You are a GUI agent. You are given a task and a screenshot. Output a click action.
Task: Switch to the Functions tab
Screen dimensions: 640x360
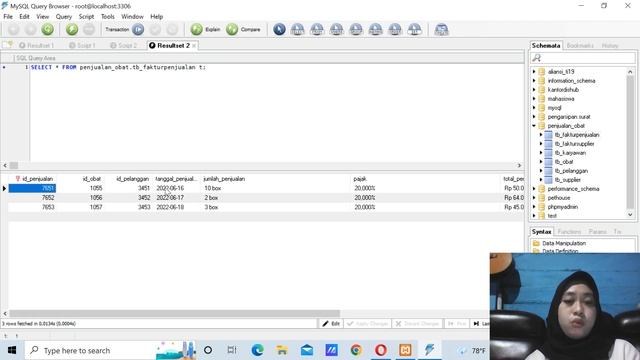569,231
